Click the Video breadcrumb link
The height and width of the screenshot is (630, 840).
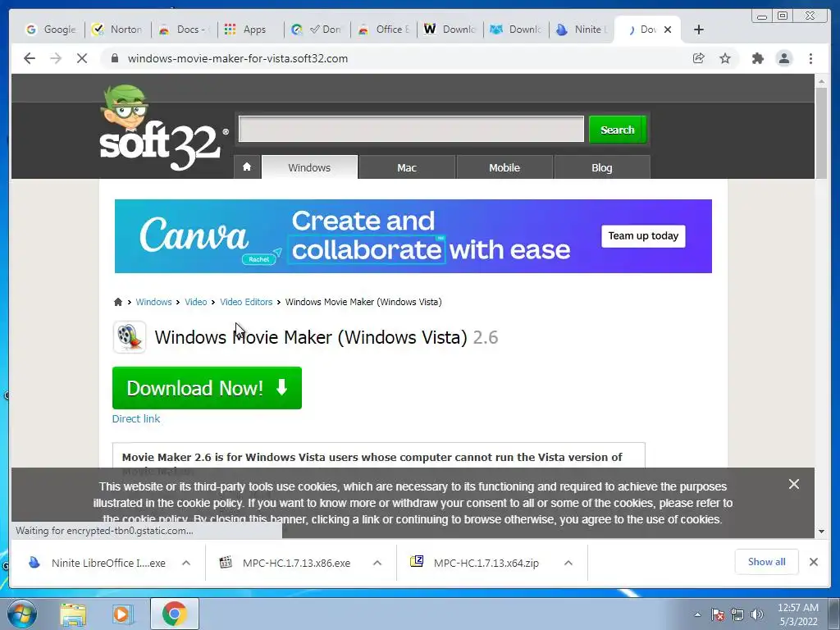(x=195, y=302)
